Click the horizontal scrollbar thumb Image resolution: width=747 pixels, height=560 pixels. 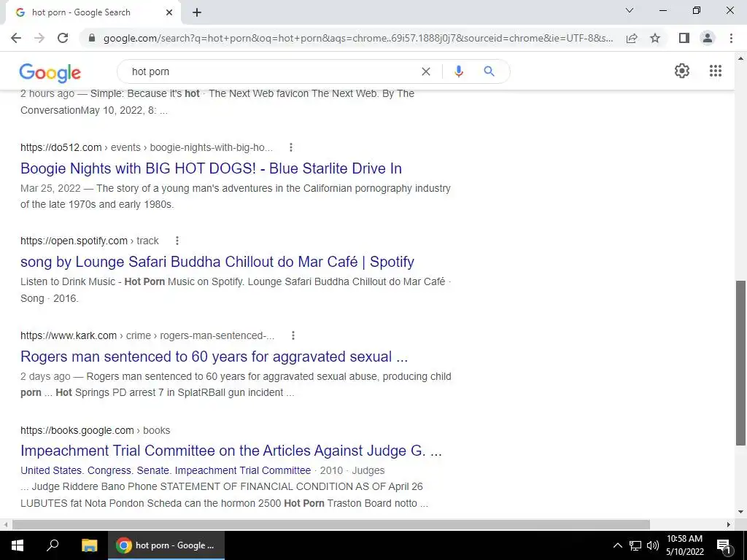tap(331, 524)
